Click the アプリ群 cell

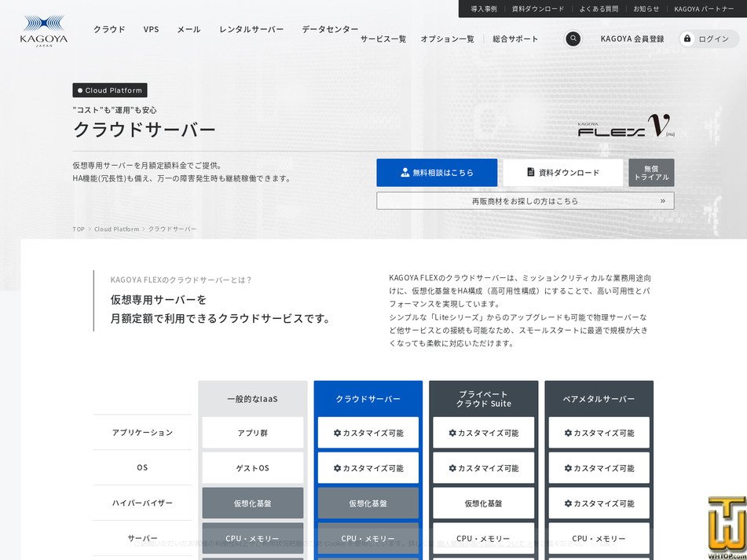click(x=252, y=433)
